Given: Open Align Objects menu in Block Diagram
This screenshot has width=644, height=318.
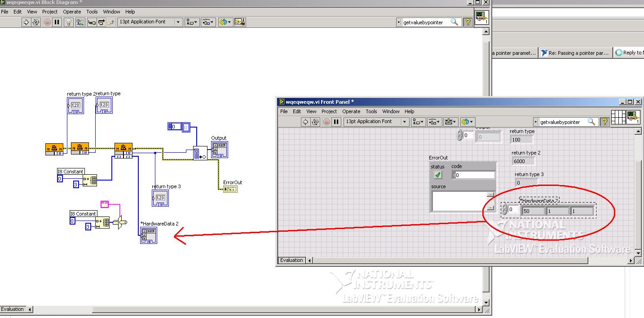Looking at the screenshot, I should click(192, 22).
